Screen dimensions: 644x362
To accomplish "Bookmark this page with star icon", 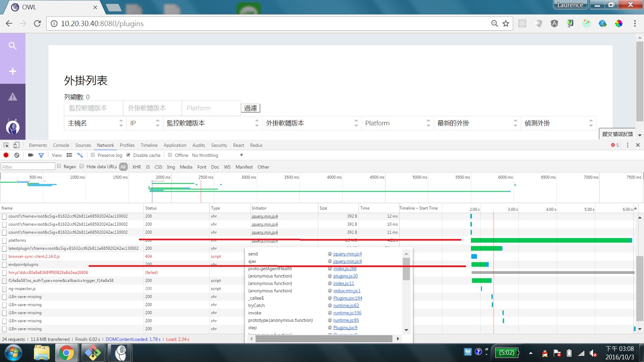I will [x=506, y=23].
